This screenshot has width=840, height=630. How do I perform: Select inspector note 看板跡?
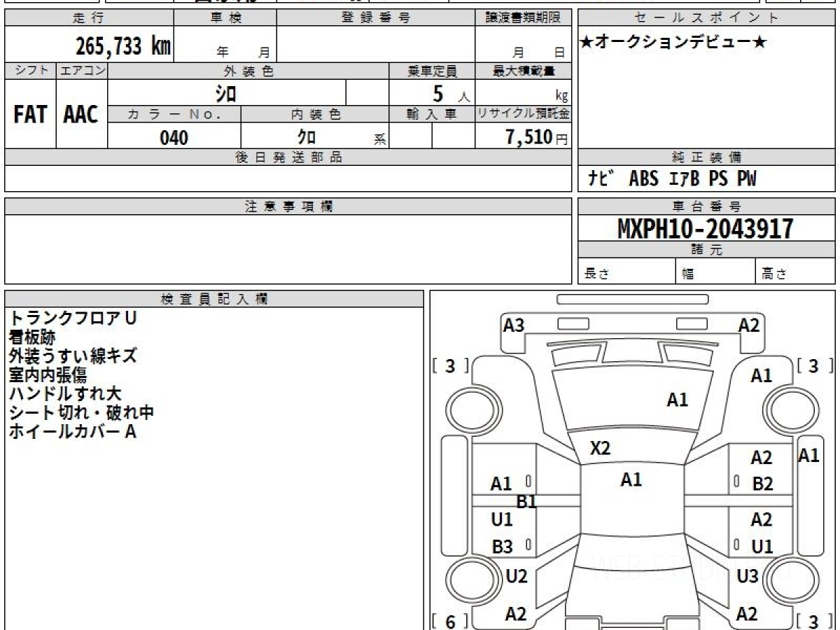[x=31, y=337]
